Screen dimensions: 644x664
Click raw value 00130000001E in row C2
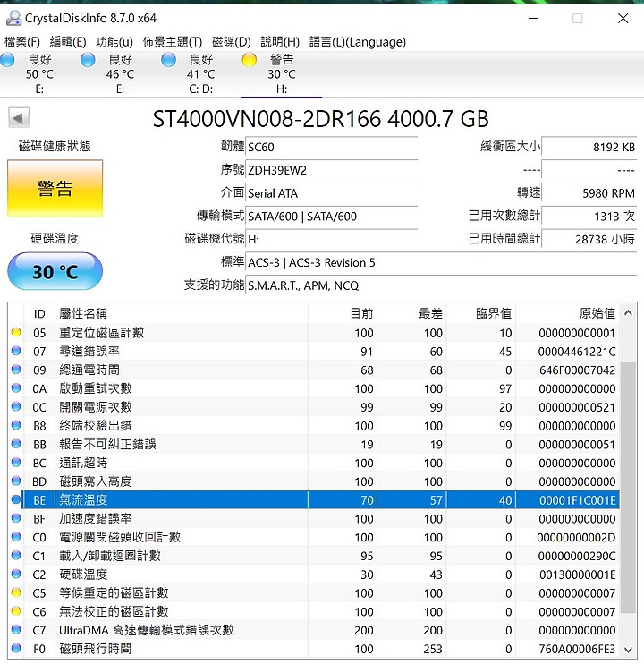point(577,575)
